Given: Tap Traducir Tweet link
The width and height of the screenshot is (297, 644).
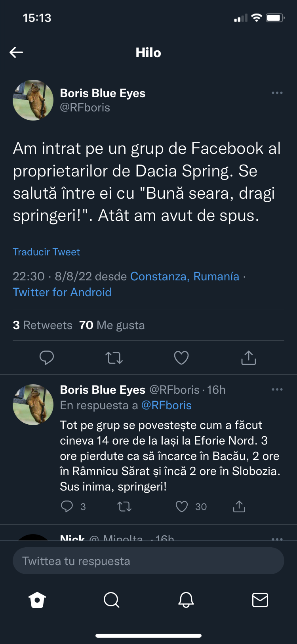Looking at the screenshot, I should (x=46, y=252).
